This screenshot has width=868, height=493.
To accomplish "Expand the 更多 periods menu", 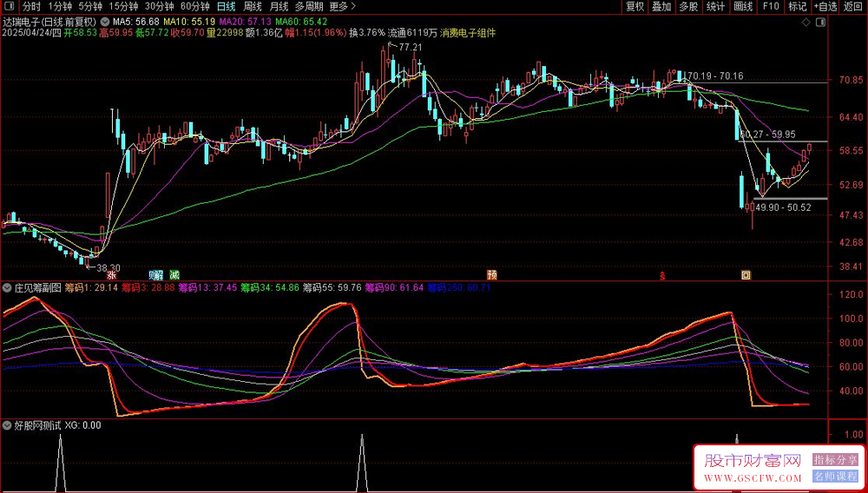I will tap(342, 7).
